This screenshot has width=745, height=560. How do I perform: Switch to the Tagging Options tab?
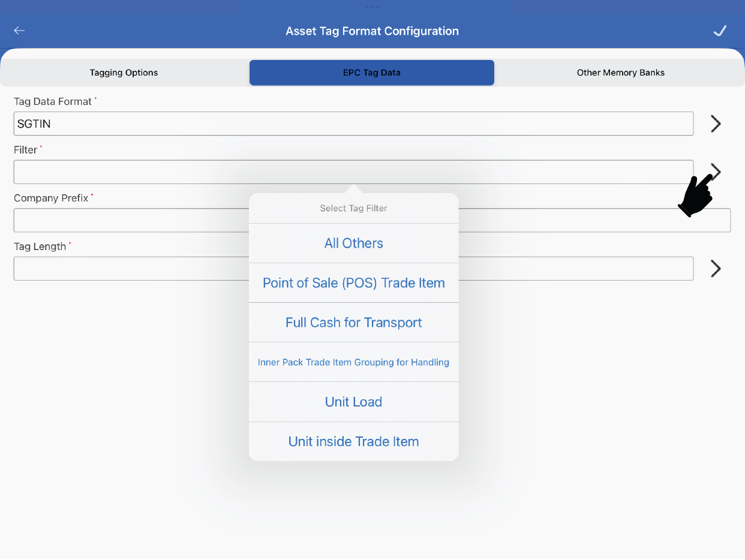[x=124, y=73]
